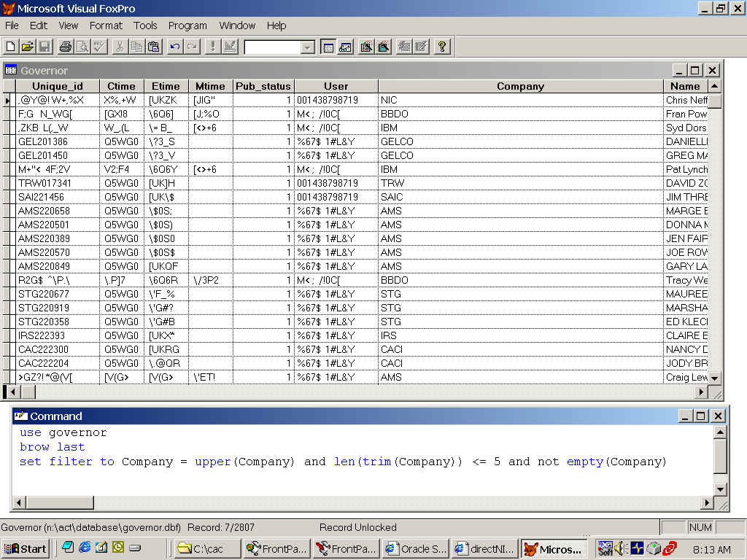747x560 pixels.
Task: Print using the printer toolbar icon
Action: tap(65, 47)
